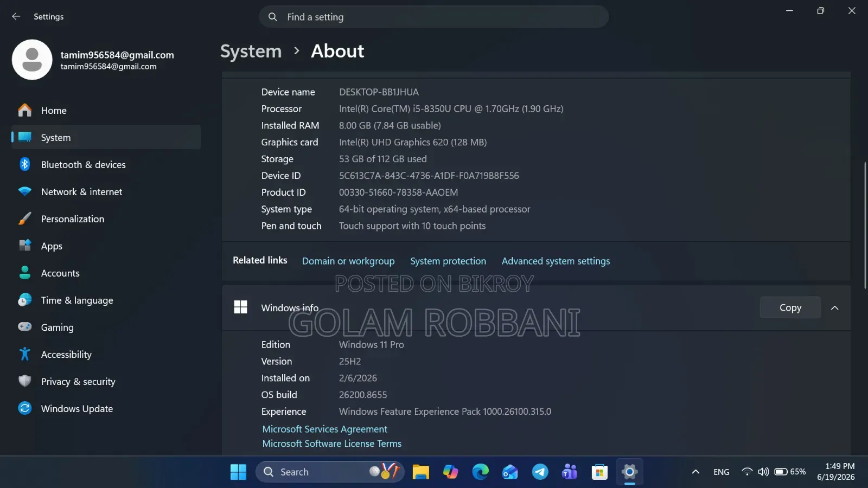The height and width of the screenshot is (488, 868).
Task: Open Microsoft Store from the taskbar
Action: coord(599,472)
